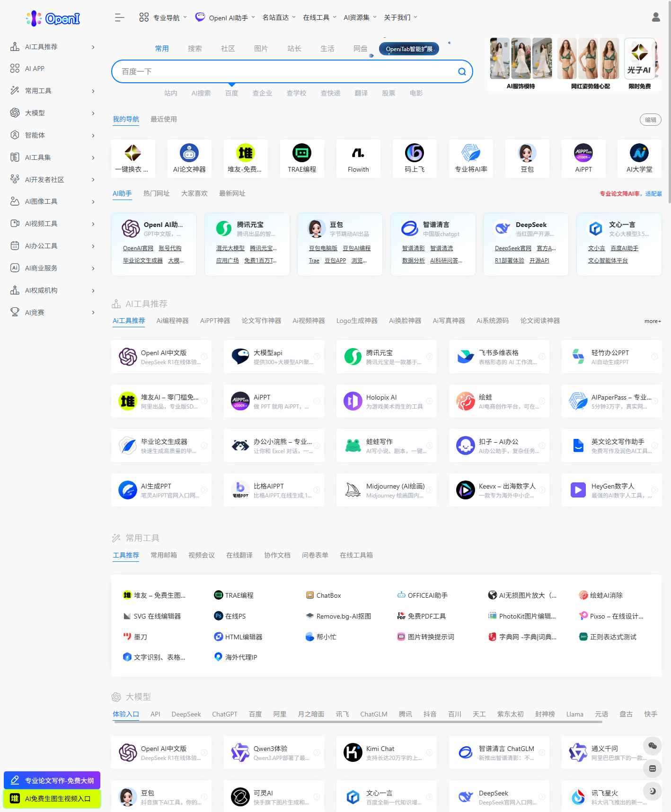Toggle the dark mode moon button
Image resolution: width=671 pixels, height=812 pixels.
tap(652, 791)
